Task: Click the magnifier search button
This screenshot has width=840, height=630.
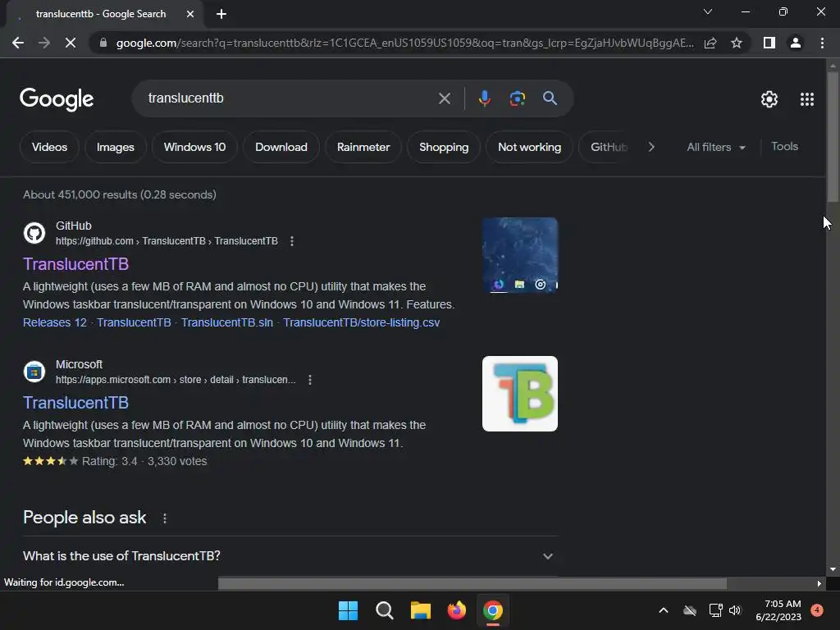Action: point(550,98)
